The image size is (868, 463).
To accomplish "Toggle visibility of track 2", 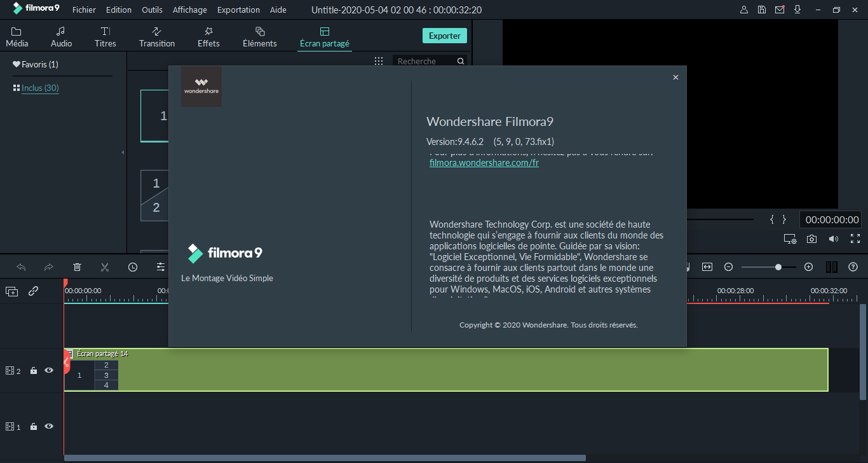I will 49,370.
